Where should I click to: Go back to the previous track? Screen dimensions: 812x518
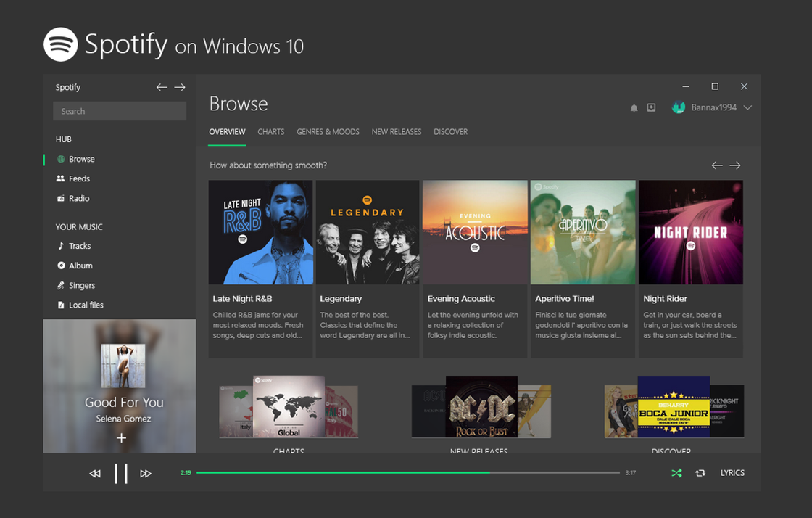(x=95, y=474)
